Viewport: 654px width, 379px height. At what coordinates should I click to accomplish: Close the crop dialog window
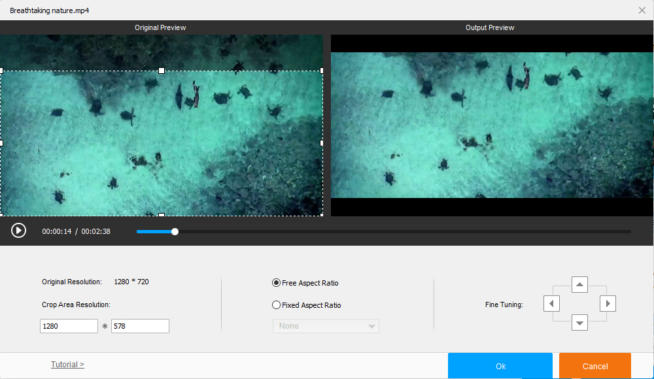point(642,10)
